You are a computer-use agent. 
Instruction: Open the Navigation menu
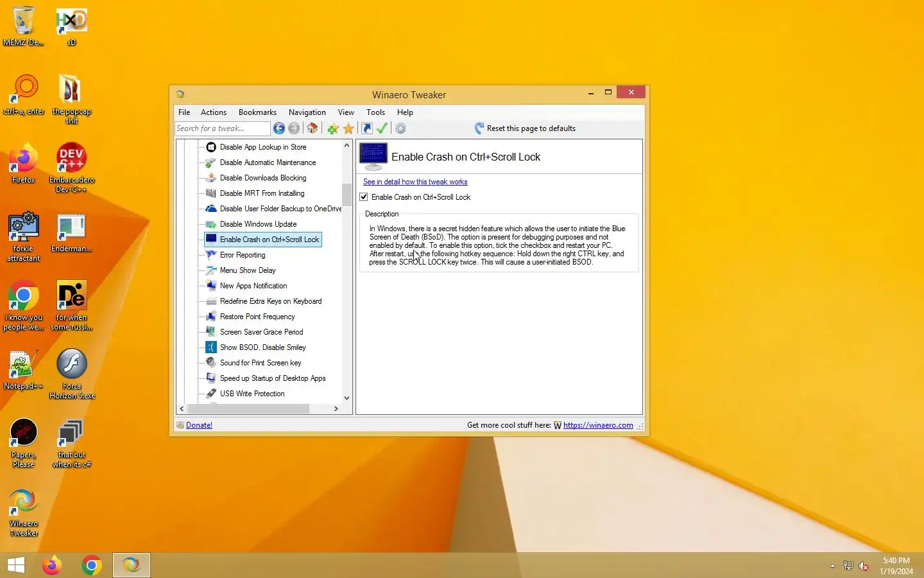[307, 112]
